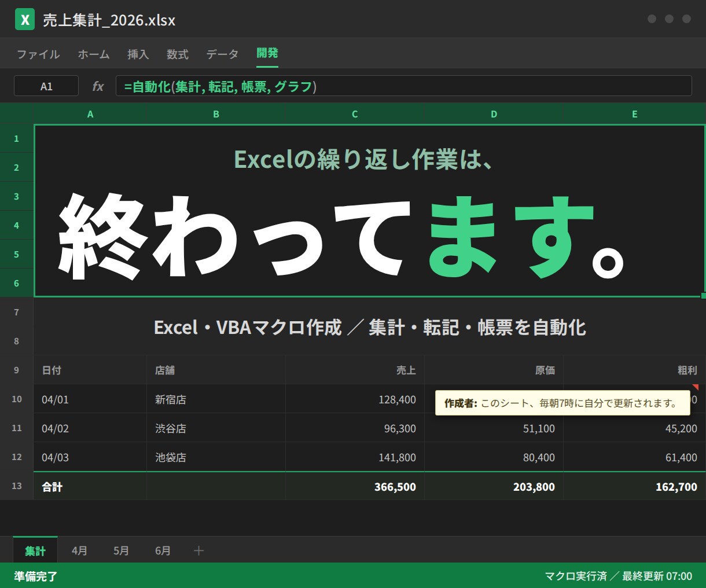Select row 11 header

(17, 428)
